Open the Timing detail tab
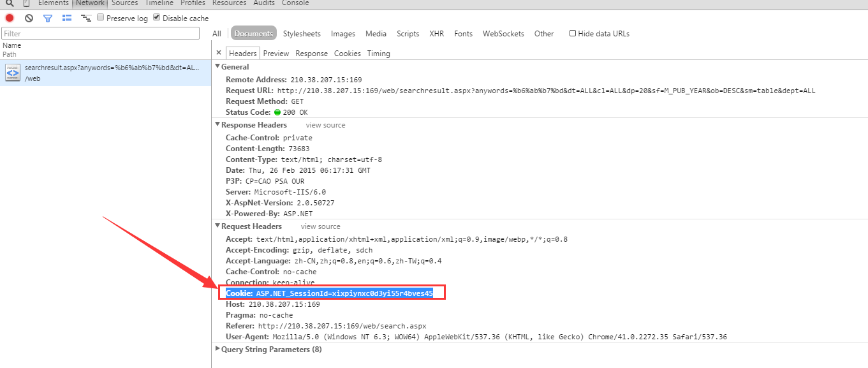Screen dimensions: 868x368 tap(378, 54)
